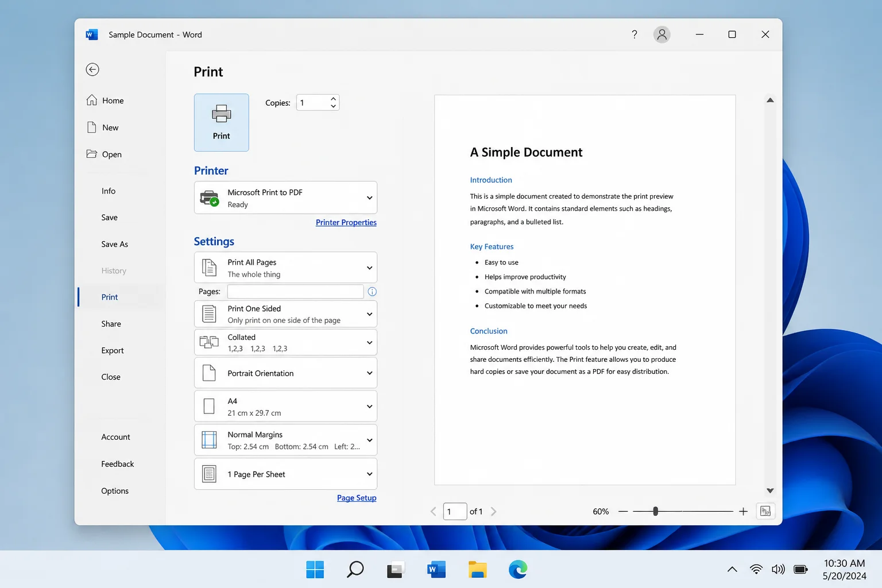Click the Wi-Fi tray icon
882x588 pixels.
(756, 570)
